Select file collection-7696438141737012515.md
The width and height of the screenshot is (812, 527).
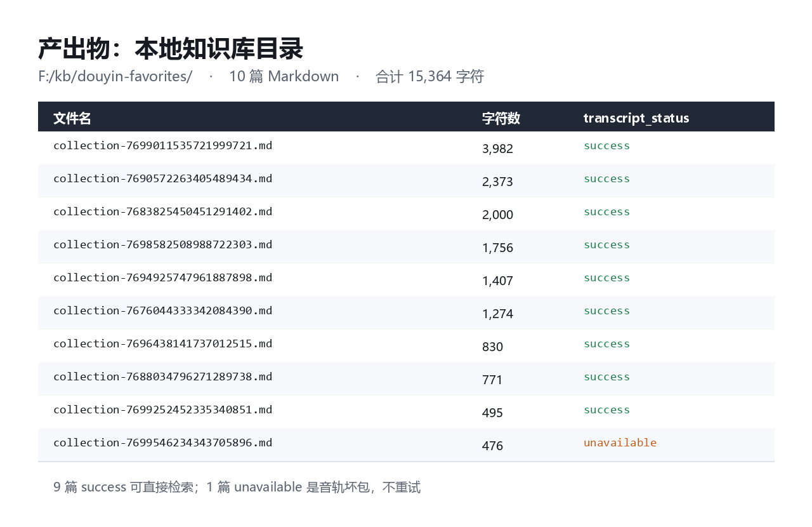163,344
